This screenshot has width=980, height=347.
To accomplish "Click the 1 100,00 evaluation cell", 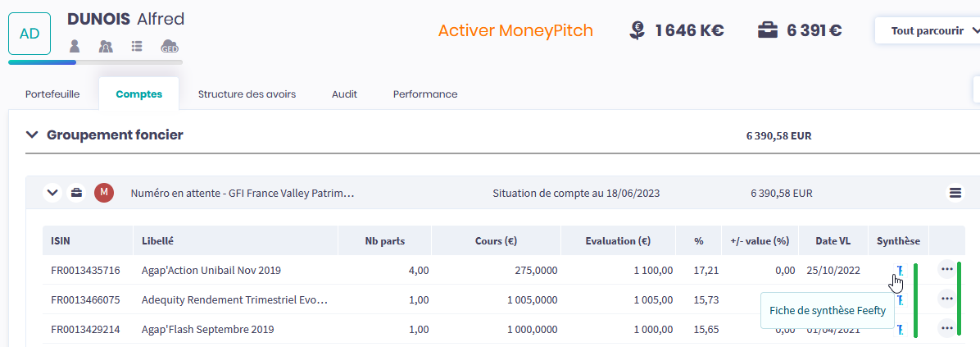I will coord(653,270).
